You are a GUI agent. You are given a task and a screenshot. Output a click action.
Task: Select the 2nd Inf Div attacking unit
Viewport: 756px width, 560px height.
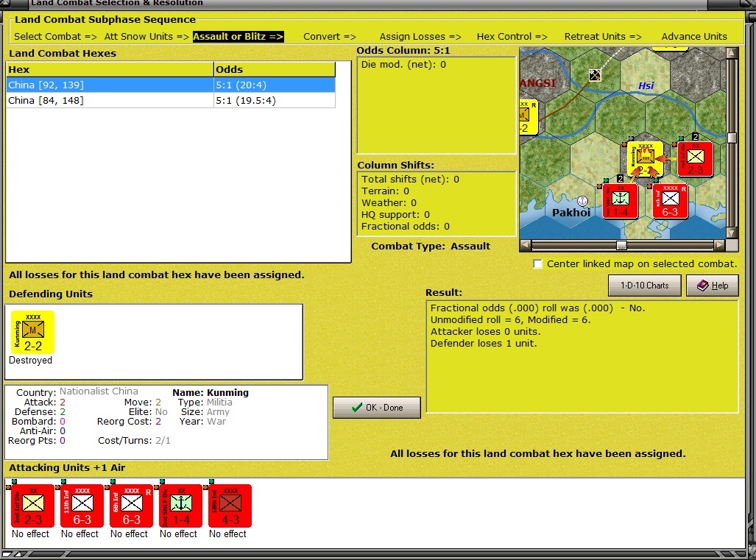[x=32, y=506]
